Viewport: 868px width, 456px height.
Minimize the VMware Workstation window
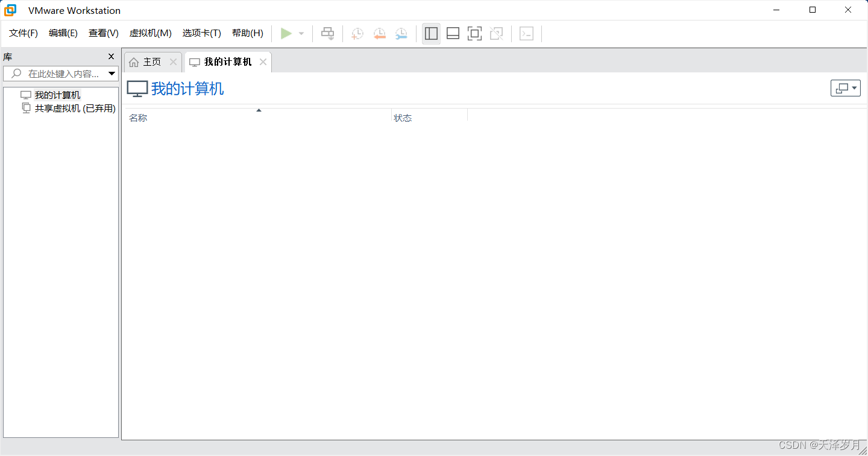click(777, 10)
